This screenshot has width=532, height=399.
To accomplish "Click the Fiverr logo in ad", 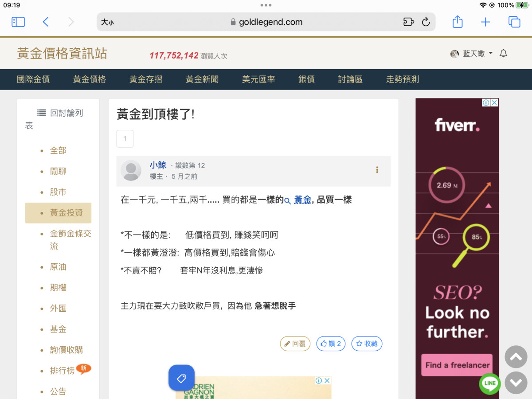I will tap(457, 125).
